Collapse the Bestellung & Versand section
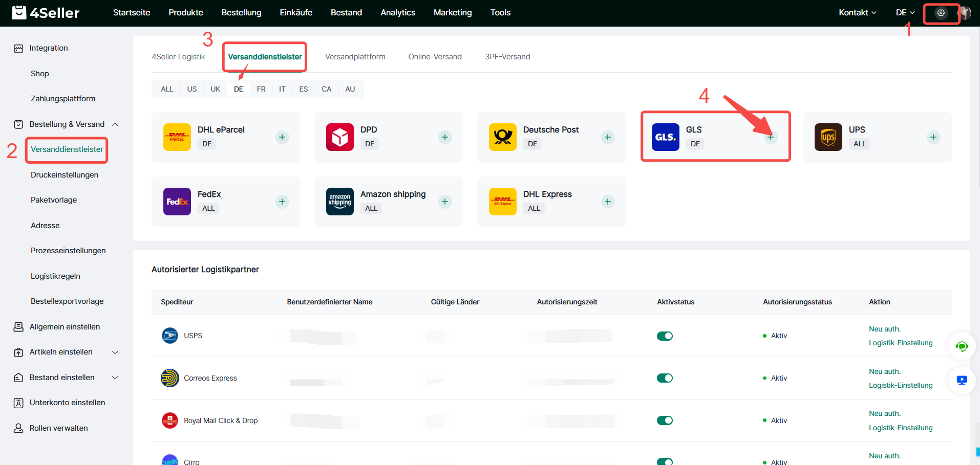Viewport: 980px width, 465px height. [115, 124]
